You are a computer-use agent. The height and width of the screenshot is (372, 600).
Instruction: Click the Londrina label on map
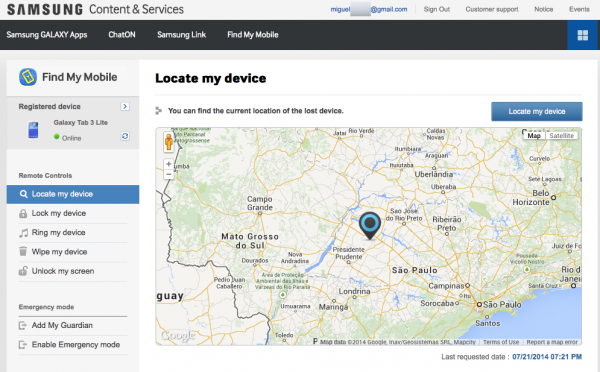click(354, 291)
